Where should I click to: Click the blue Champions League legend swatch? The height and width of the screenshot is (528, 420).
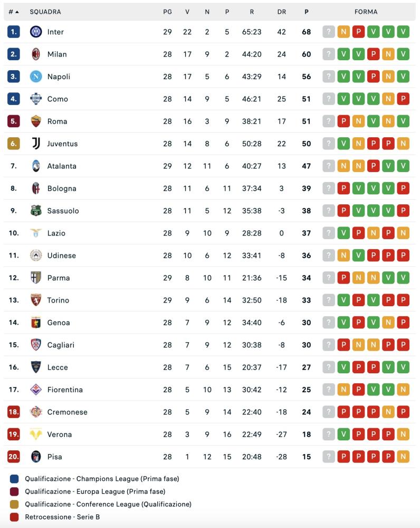(14, 479)
